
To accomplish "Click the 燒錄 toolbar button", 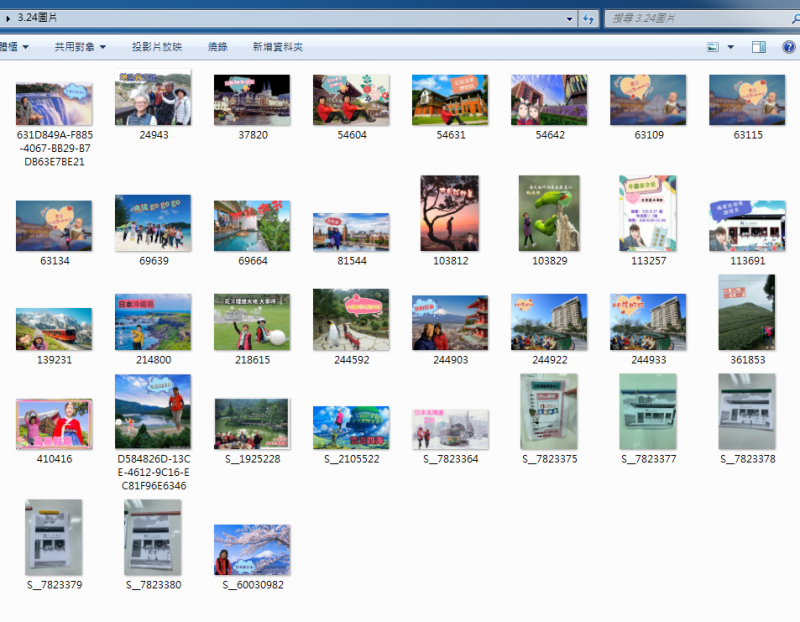I will pyautogui.click(x=217, y=47).
